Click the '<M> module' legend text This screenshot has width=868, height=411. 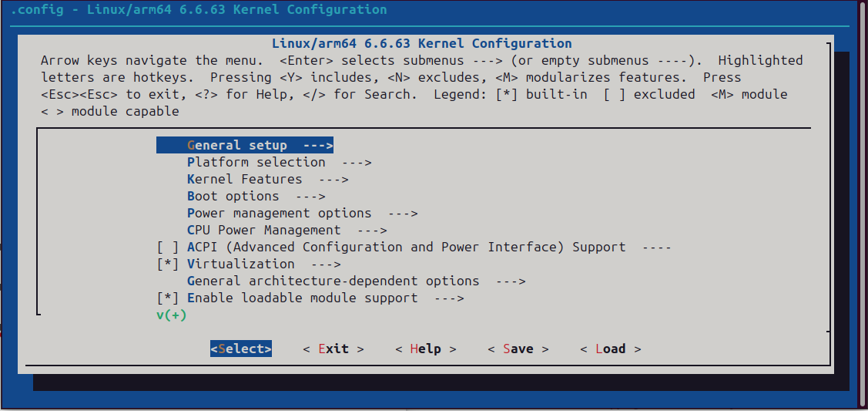(x=749, y=94)
